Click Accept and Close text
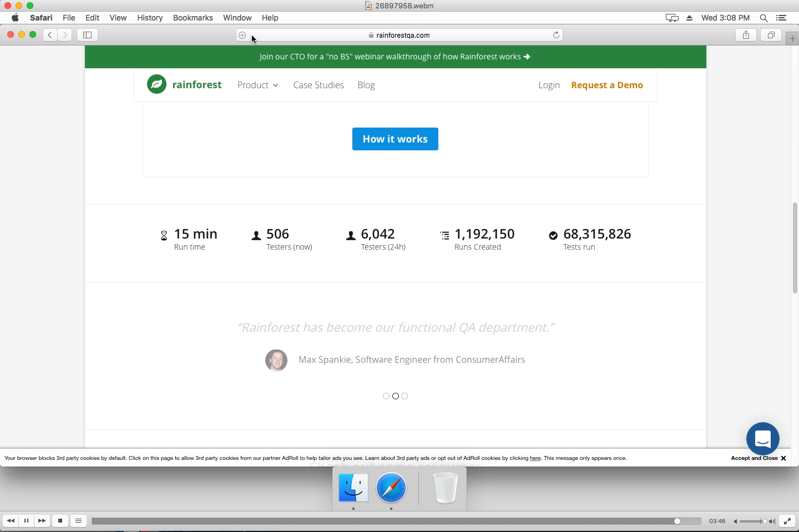The image size is (799, 532). click(x=755, y=458)
